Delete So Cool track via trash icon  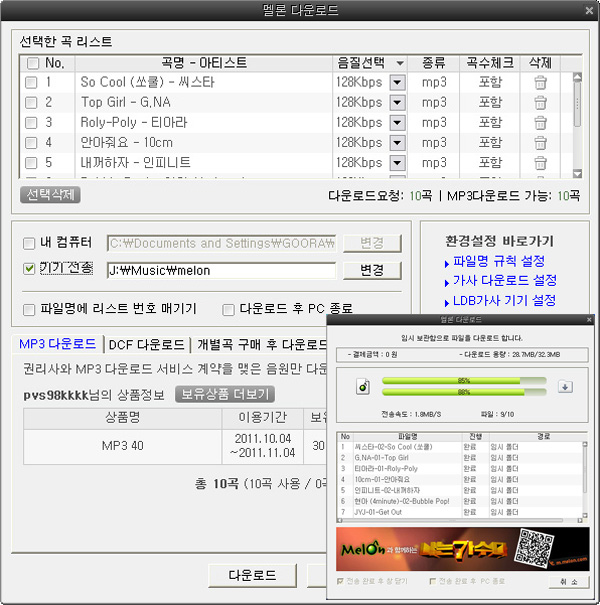tap(540, 82)
